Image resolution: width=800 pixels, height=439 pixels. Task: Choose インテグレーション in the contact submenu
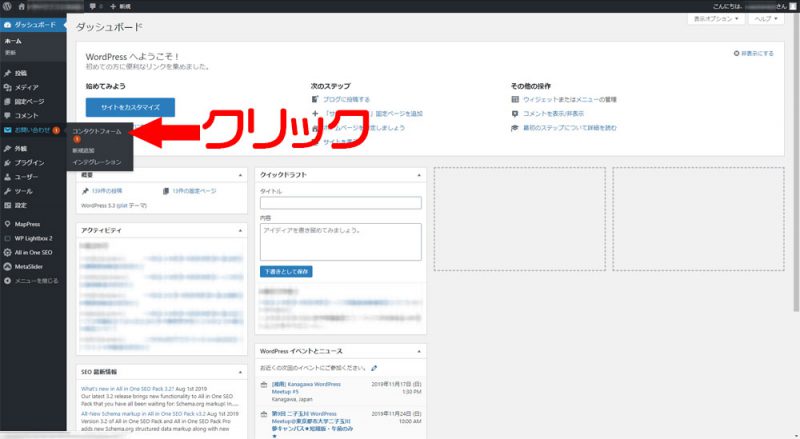click(97, 162)
